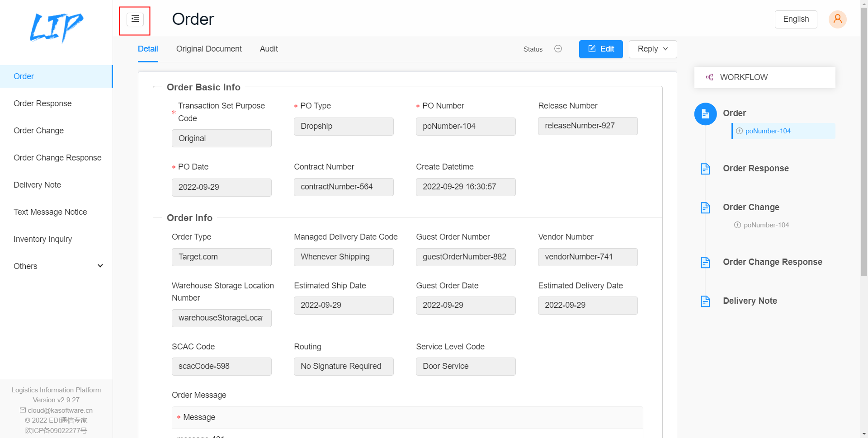Screen dimensions: 868x438
Task: Open Inventory Inquiry in the sidebar
Action: point(43,239)
